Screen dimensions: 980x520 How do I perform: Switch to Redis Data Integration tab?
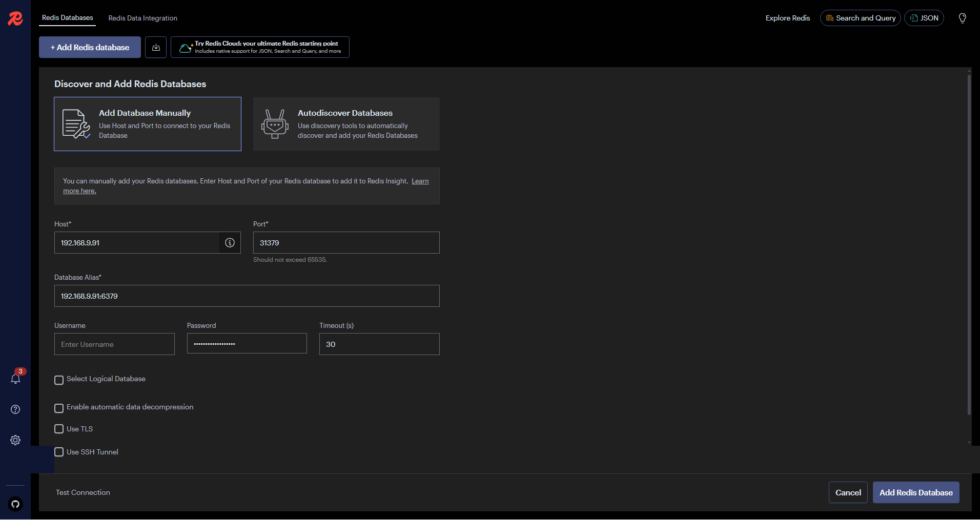pos(142,18)
